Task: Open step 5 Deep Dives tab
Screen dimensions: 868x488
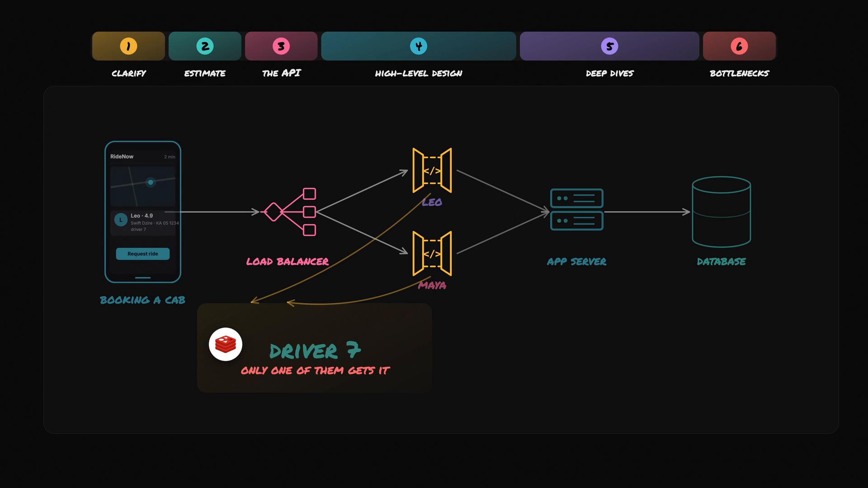Action: pyautogui.click(x=609, y=46)
